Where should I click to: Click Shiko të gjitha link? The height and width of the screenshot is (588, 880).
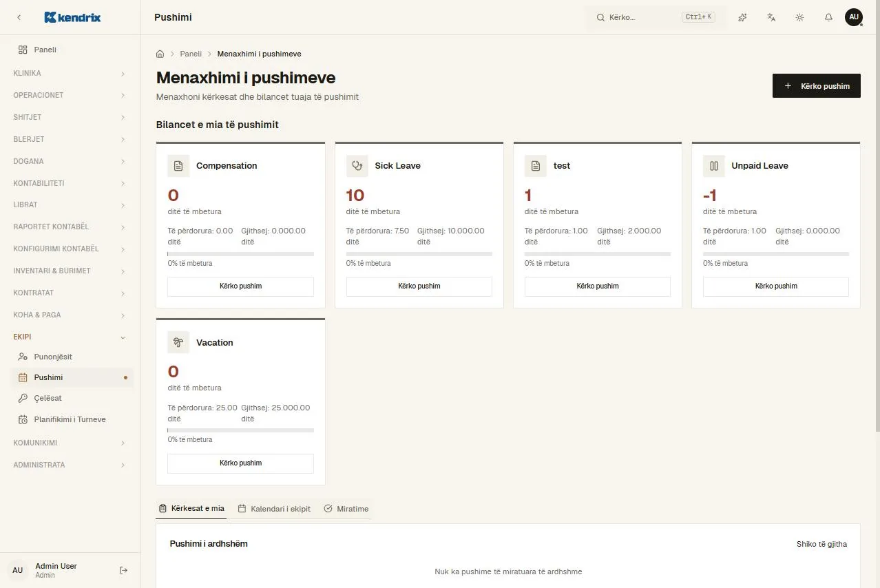[x=821, y=544]
